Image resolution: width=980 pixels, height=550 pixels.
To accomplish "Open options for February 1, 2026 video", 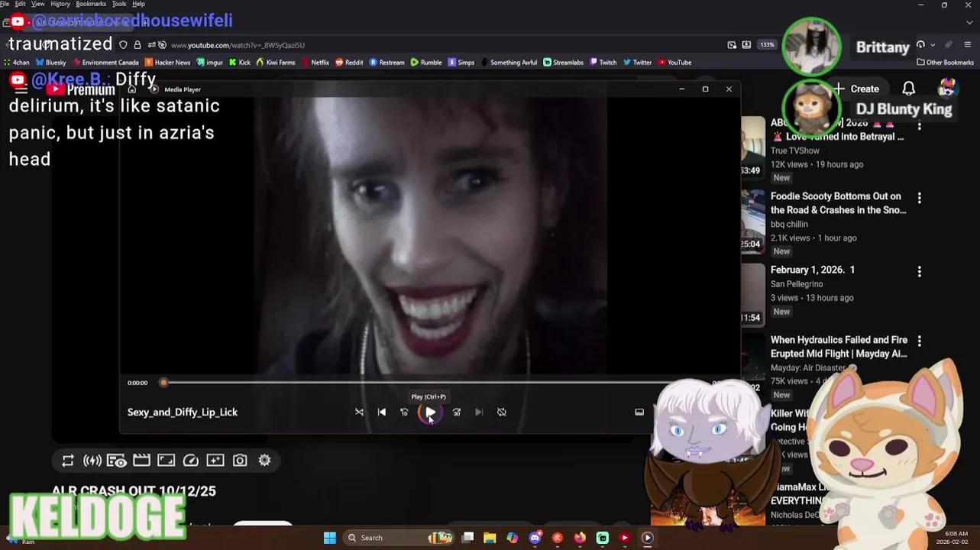I will click(x=919, y=271).
